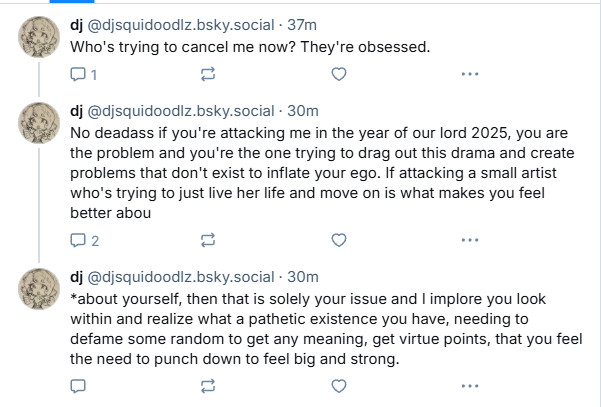Reply to the '*about yourself' post

pos(78,386)
